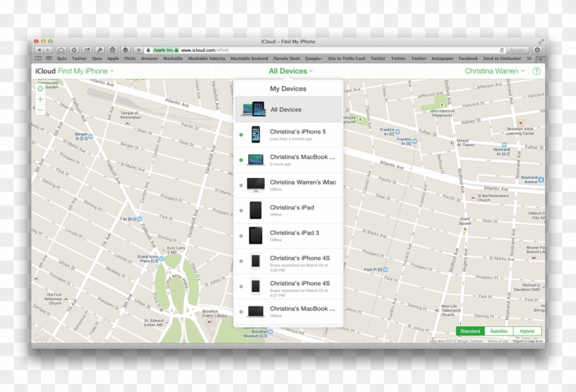Open Top Sites grid icon in bookmarks bar
This screenshot has height=392, width=576.
click(49, 58)
